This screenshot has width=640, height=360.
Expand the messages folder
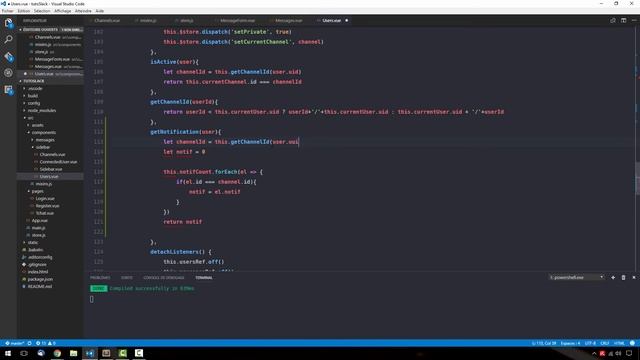point(44,140)
